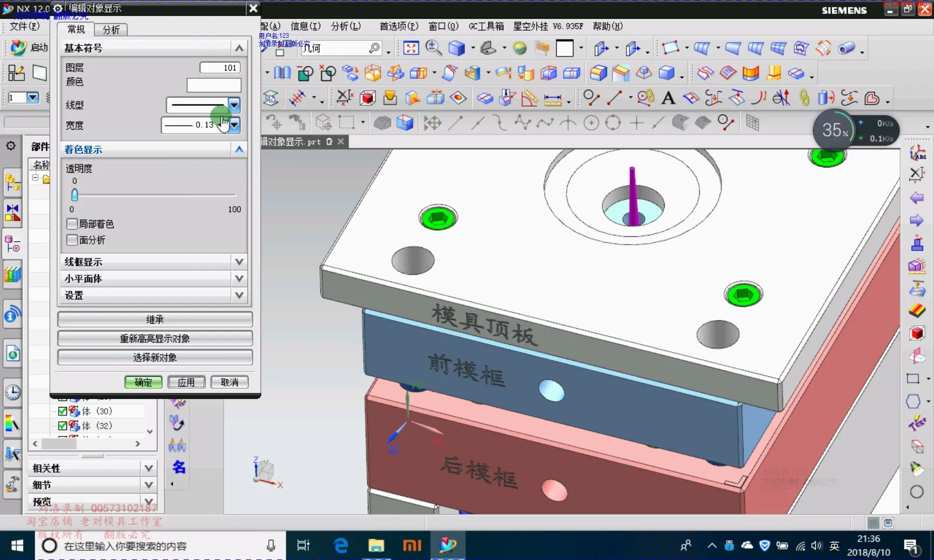Enable the 局部着色 checkbox

[72, 224]
